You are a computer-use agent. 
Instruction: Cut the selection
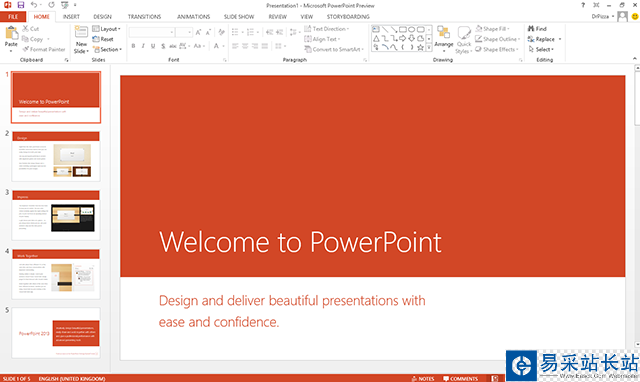pos(31,29)
